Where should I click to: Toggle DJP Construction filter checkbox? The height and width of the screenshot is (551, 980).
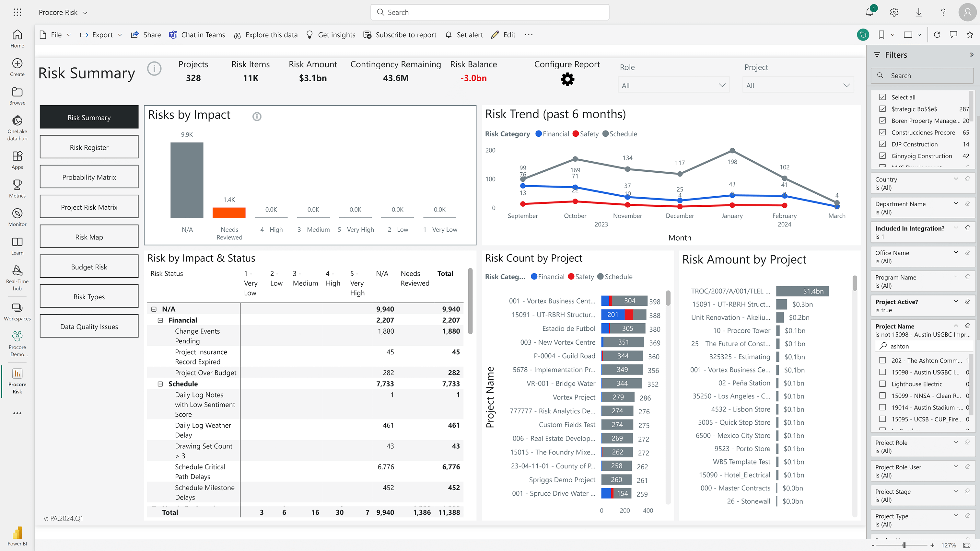click(x=883, y=144)
